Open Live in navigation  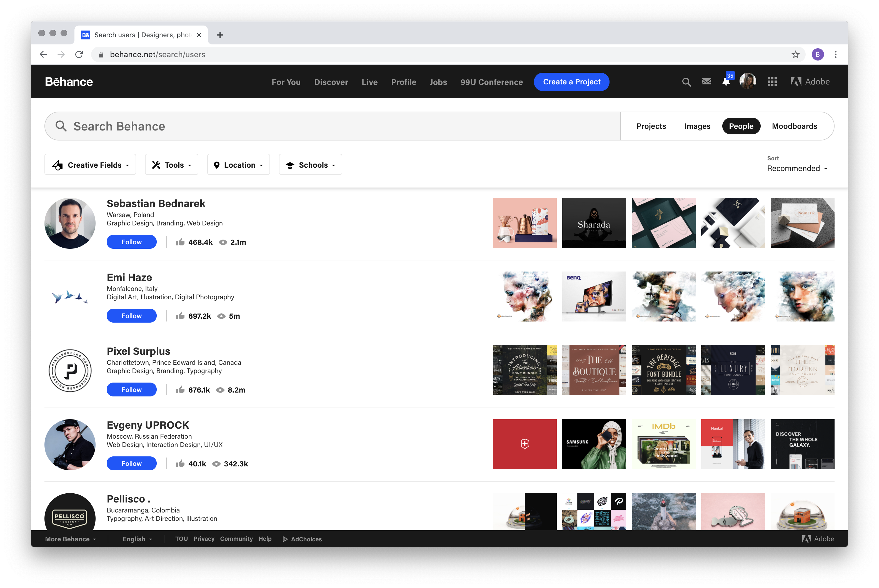coord(369,82)
